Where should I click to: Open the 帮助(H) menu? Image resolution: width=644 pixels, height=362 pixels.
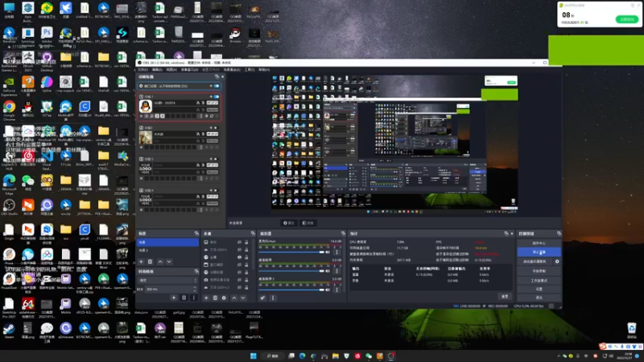click(x=264, y=70)
